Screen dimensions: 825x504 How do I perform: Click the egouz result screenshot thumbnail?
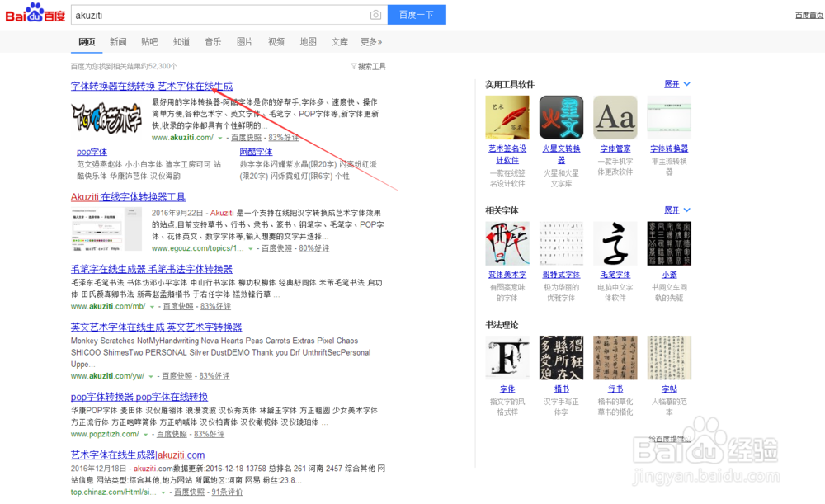(106, 228)
